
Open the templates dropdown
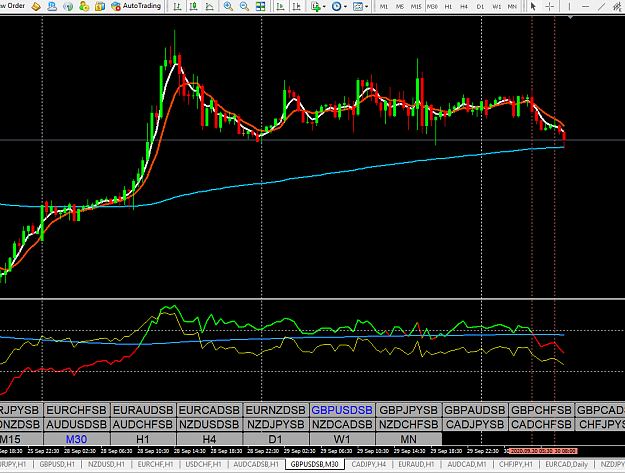(x=360, y=6)
